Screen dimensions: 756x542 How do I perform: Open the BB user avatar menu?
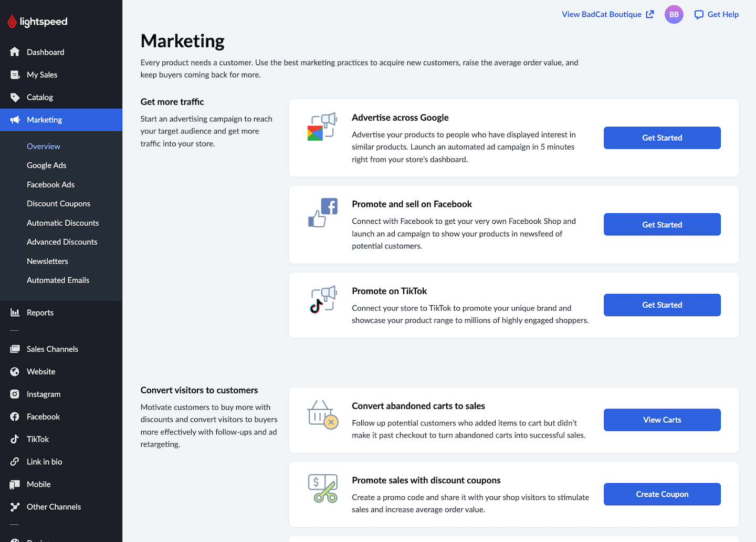pos(674,15)
